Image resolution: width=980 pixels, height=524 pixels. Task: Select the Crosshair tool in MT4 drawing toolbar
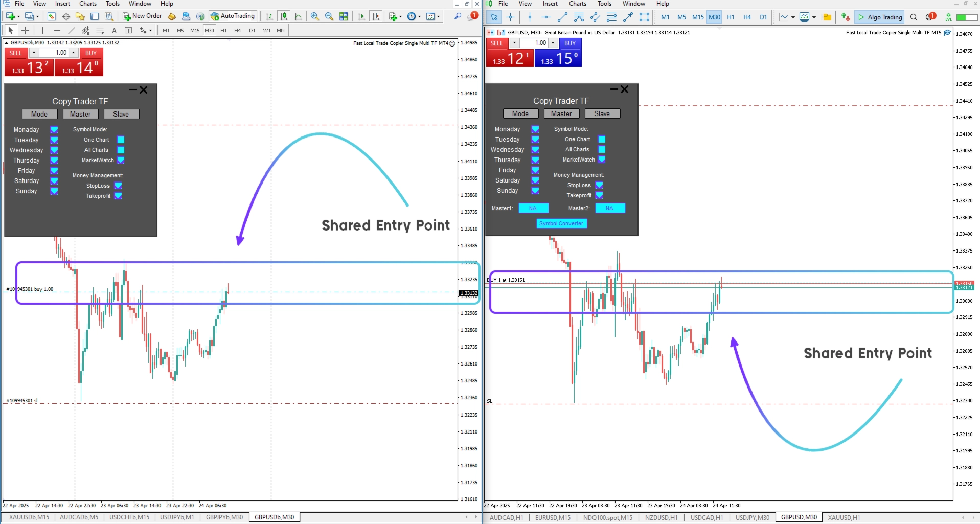pos(26,30)
